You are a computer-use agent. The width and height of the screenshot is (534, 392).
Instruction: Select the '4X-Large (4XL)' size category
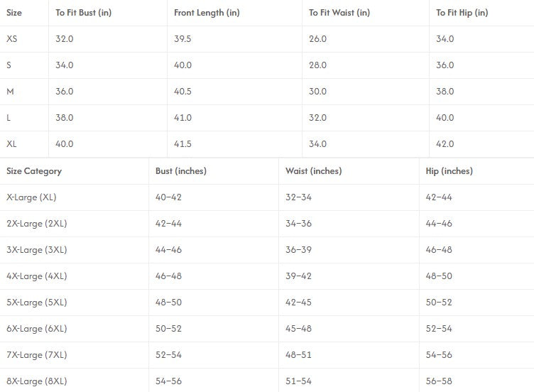pos(36,276)
